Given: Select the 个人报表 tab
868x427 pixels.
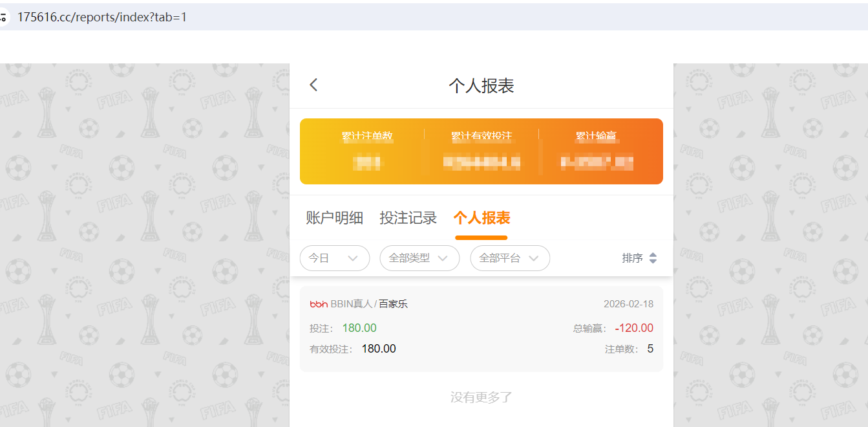Looking at the screenshot, I should [481, 217].
